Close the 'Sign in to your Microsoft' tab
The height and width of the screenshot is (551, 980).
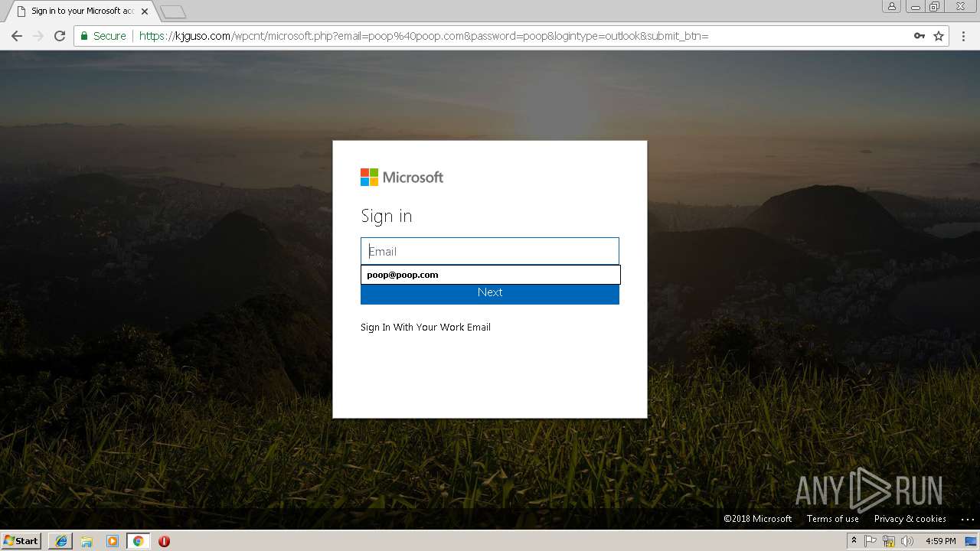[145, 11]
